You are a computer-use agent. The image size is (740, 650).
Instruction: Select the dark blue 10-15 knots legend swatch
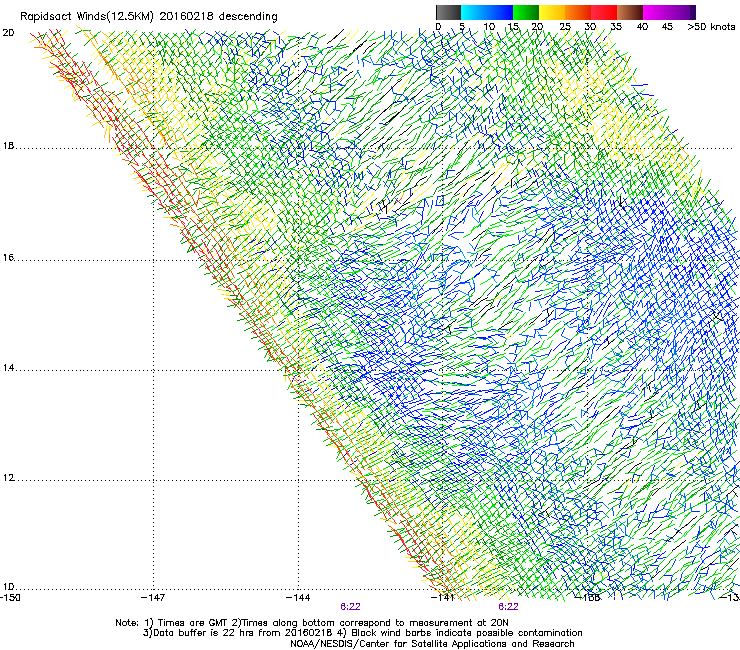500,12
